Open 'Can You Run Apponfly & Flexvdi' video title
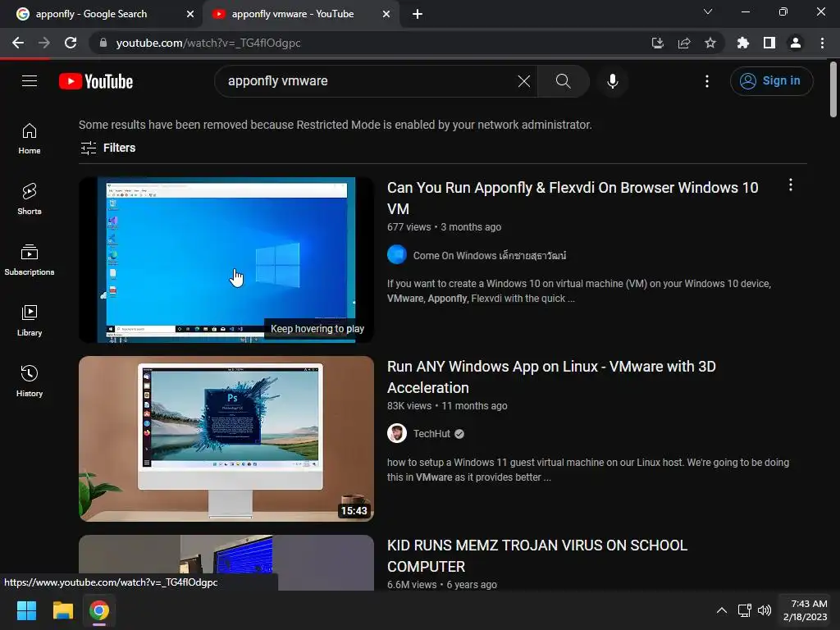The height and width of the screenshot is (630, 840). point(573,199)
